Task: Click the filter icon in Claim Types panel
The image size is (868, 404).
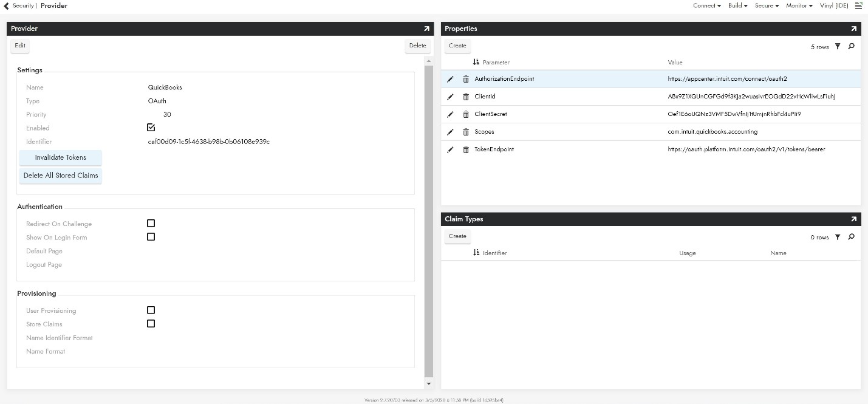Action: (x=838, y=237)
